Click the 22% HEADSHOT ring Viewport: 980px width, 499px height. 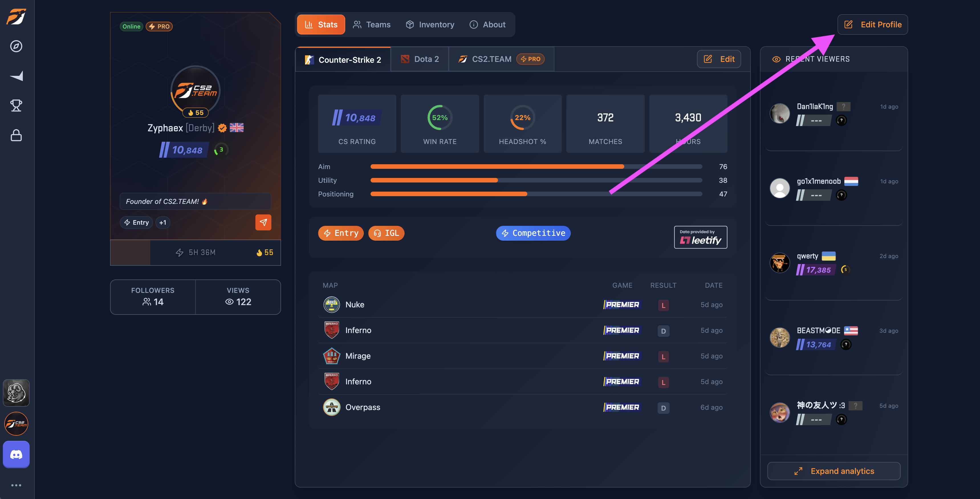[x=522, y=117]
